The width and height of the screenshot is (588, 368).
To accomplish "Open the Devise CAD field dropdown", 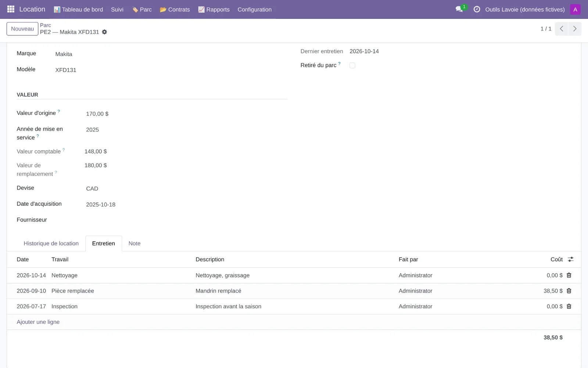I will (x=186, y=188).
